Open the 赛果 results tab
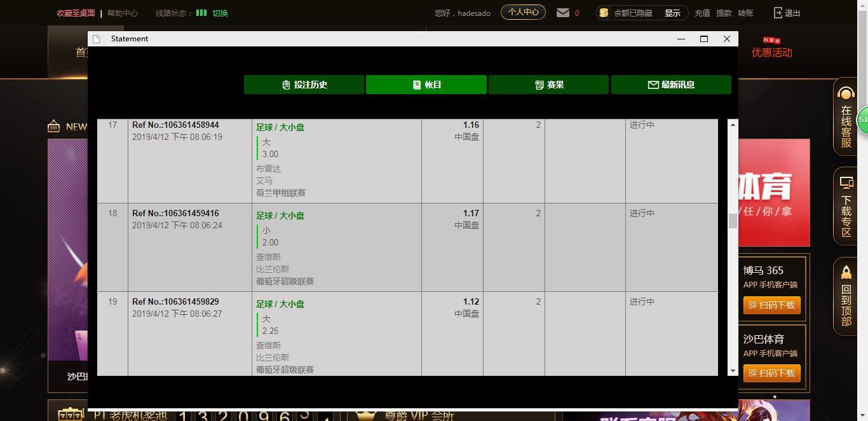The height and width of the screenshot is (421, 868). coord(549,85)
